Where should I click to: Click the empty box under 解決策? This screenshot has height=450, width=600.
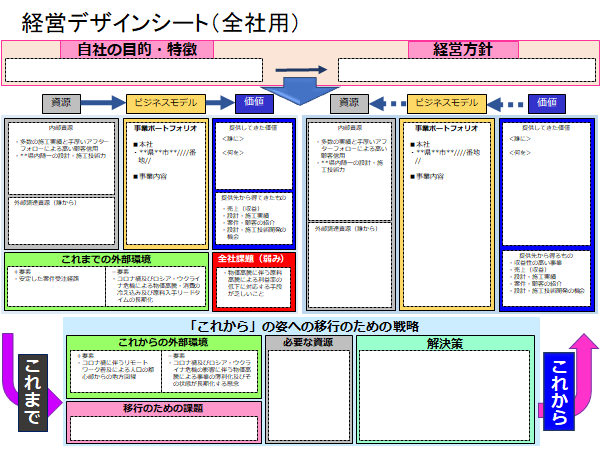tap(444, 396)
